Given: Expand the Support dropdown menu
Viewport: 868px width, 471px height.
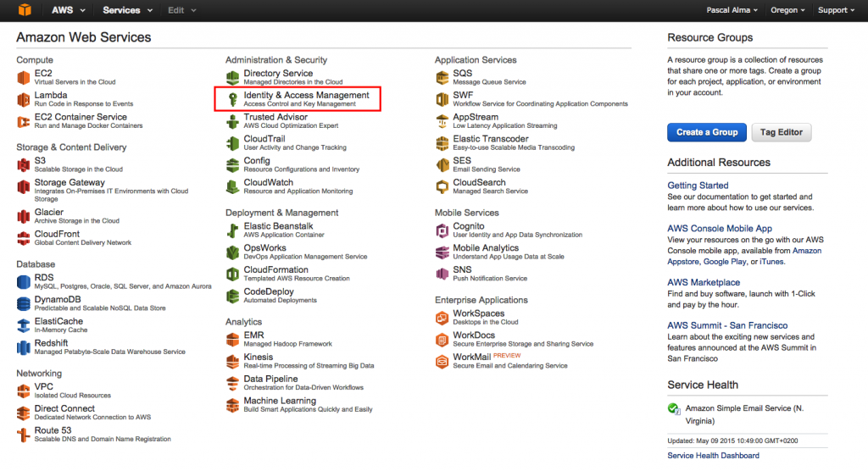Looking at the screenshot, I should tap(836, 10).
